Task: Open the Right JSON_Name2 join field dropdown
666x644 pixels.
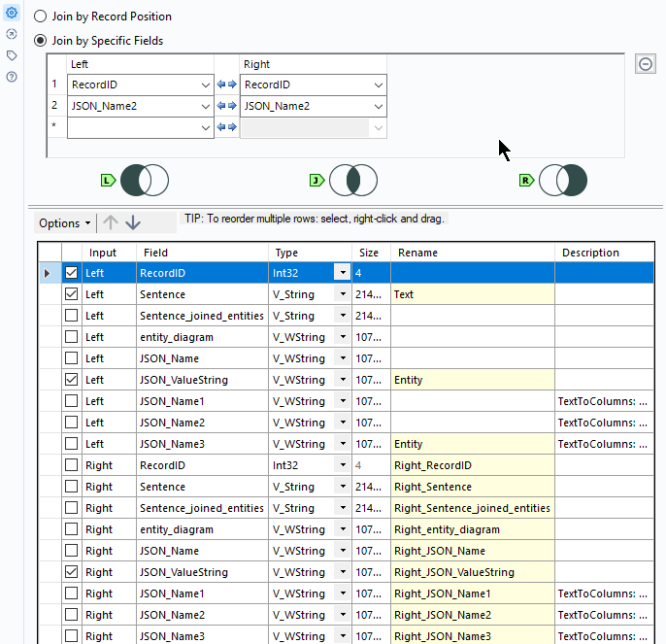Action: pos(378,106)
